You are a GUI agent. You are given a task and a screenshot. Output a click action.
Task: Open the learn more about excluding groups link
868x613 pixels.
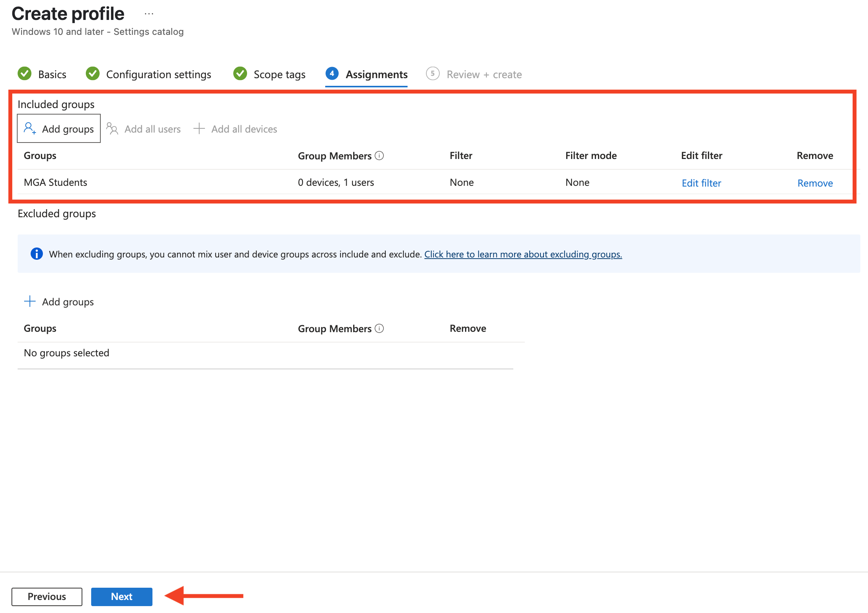point(523,254)
